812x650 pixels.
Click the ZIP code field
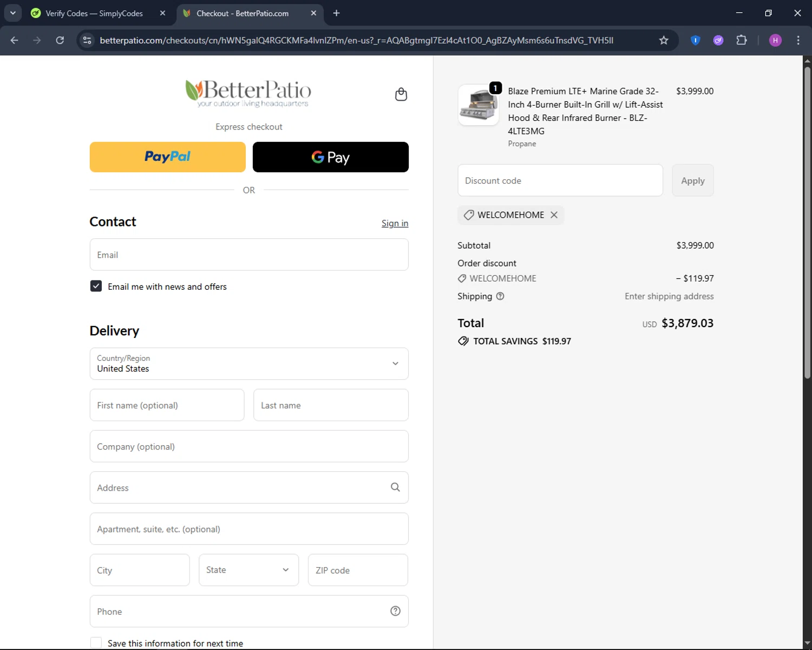358,570
